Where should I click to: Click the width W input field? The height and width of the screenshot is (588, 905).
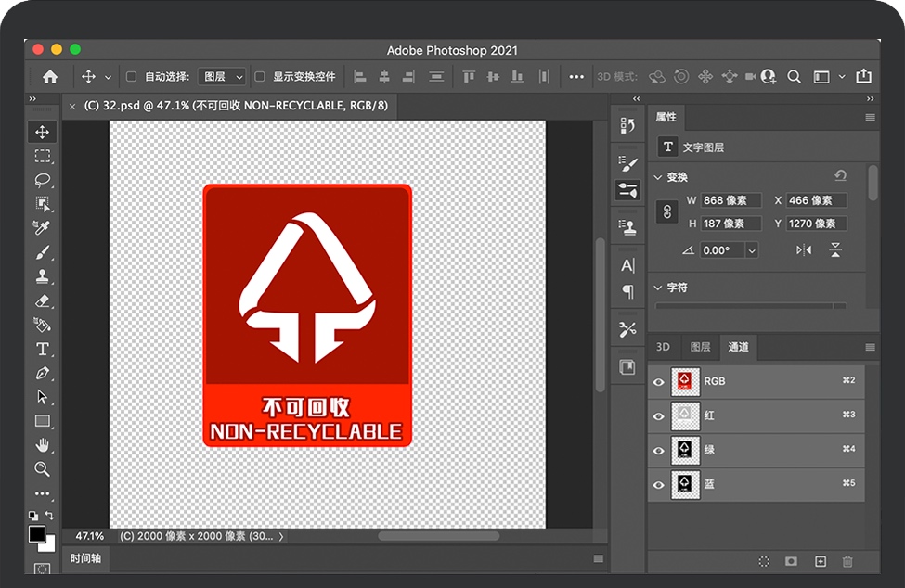[x=730, y=200]
